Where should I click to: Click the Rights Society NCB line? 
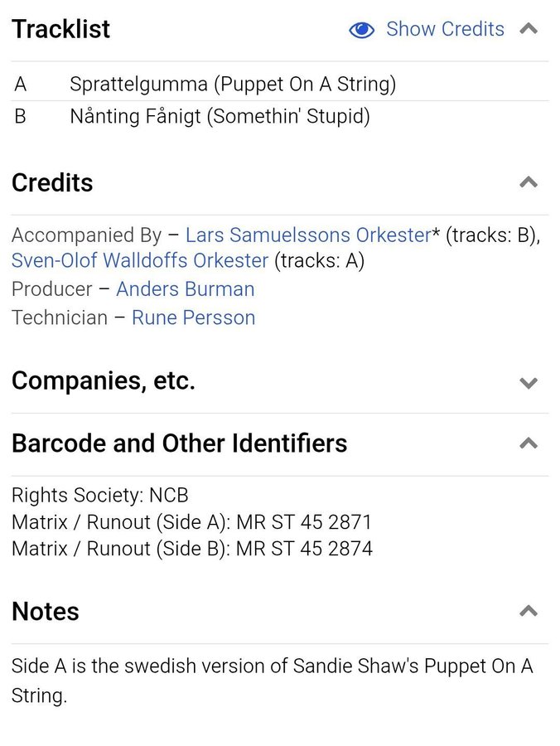pyautogui.click(x=99, y=496)
